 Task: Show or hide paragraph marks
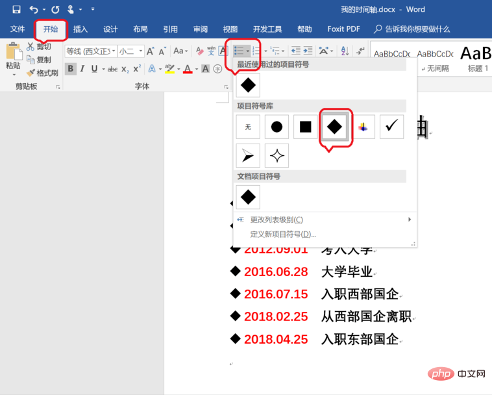(x=360, y=51)
